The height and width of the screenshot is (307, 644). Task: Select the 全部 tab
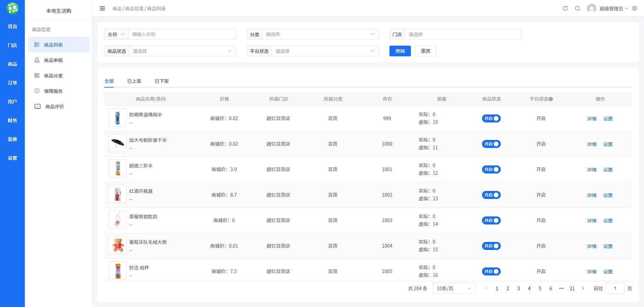pyautogui.click(x=109, y=81)
